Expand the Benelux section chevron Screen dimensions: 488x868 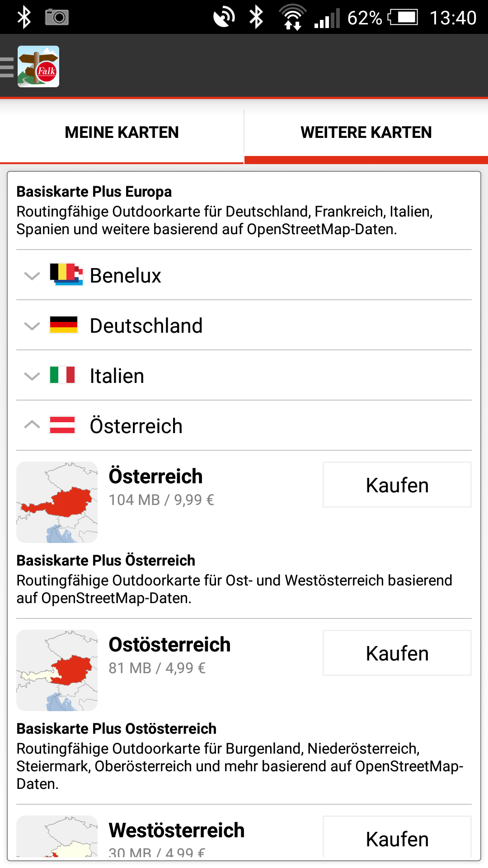(32, 276)
